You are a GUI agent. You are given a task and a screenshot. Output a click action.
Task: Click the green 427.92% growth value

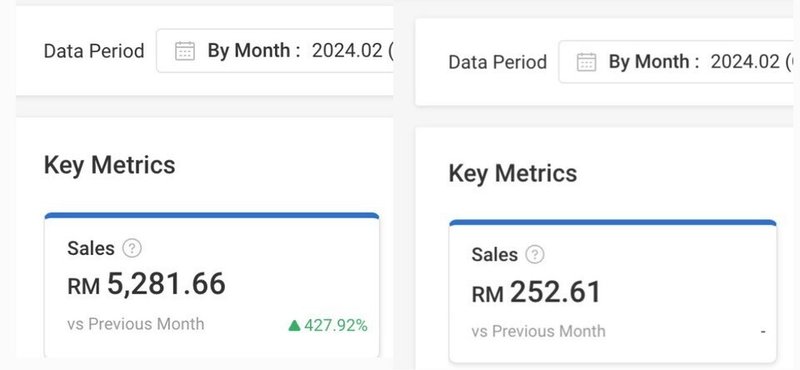(328, 325)
